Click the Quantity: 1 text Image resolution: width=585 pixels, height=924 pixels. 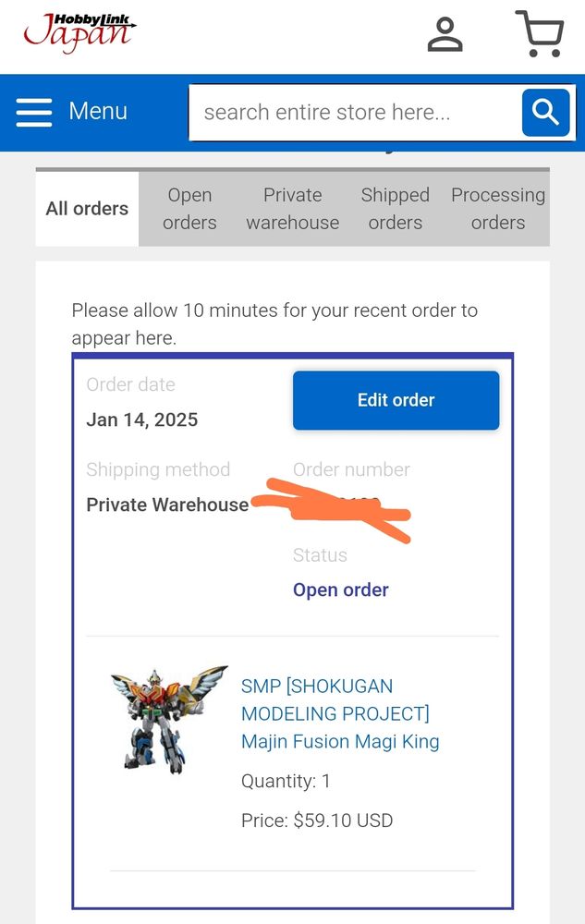(x=286, y=782)
